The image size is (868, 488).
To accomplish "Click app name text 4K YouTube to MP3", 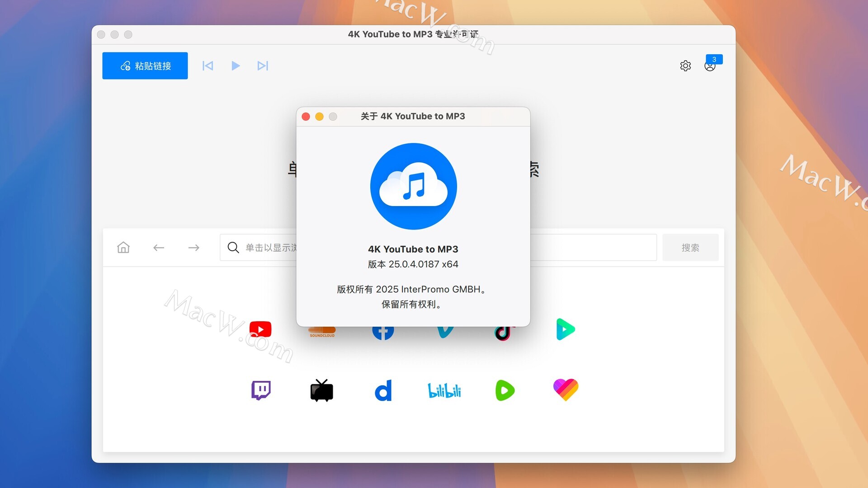I will (413, 249).
